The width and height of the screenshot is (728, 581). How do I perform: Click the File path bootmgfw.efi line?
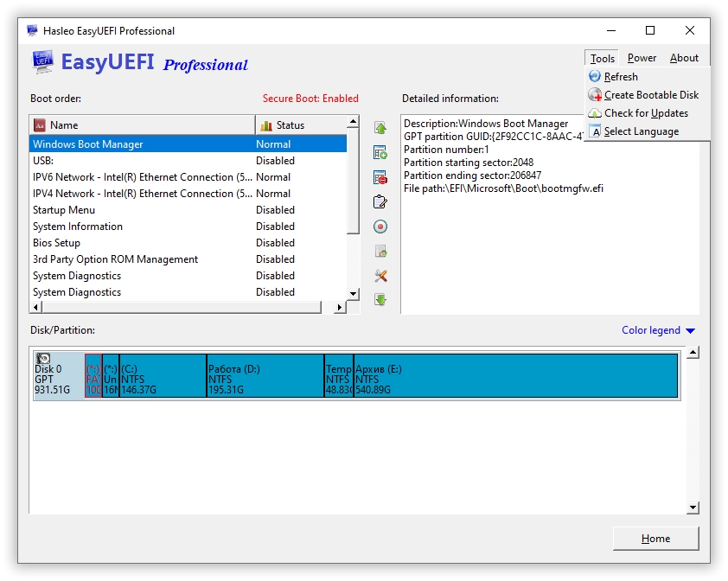(503, 188)
